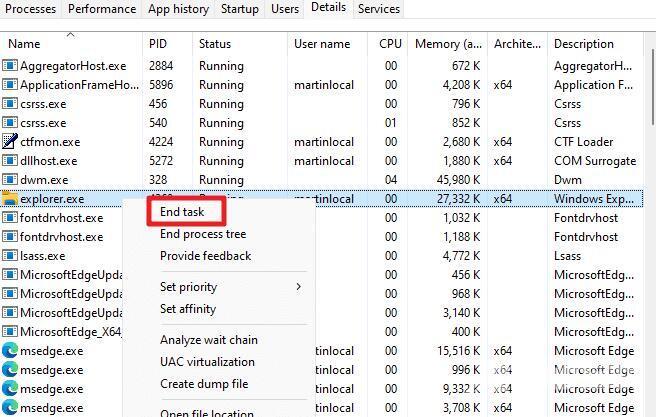Click icon of MicrosoftEdgeUpdate using 3,140 K

pos(9,313)
